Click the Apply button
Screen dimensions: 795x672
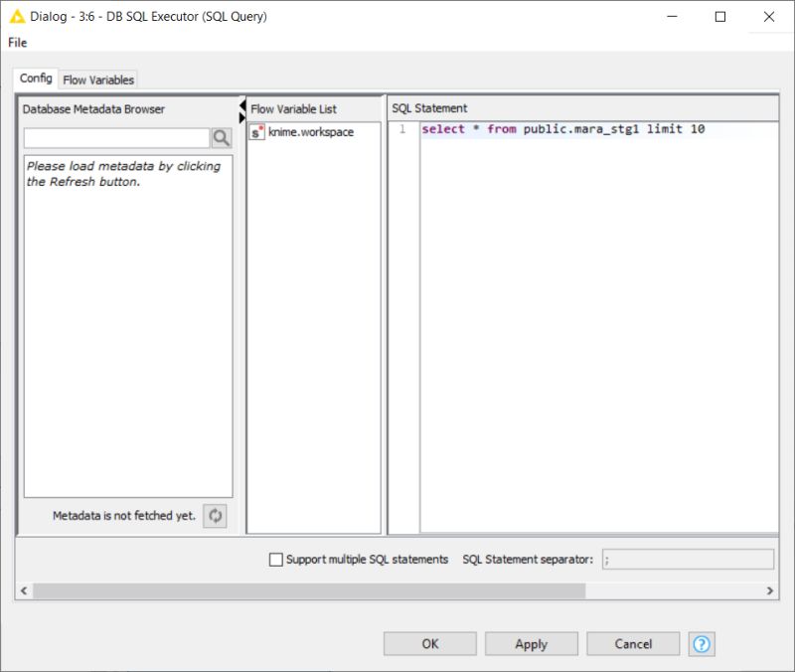(x=531, y=643)
